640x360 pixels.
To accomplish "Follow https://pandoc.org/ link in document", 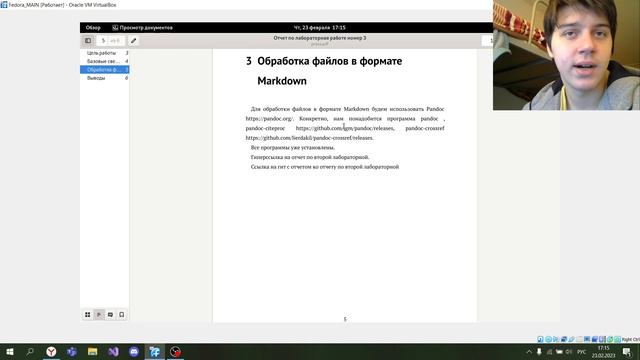I will pos(269,119).
